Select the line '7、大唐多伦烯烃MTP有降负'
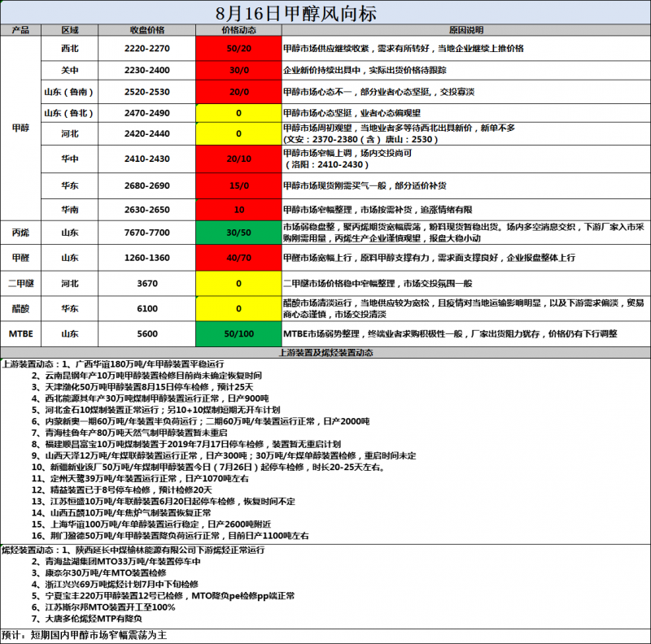The image size is (651, 644). (x=87, y=619)
